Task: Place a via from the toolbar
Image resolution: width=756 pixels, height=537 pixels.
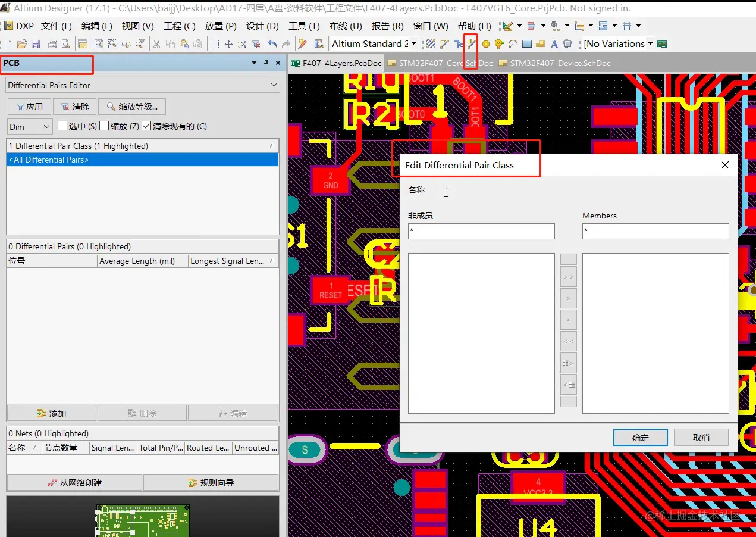Action: 498,44
